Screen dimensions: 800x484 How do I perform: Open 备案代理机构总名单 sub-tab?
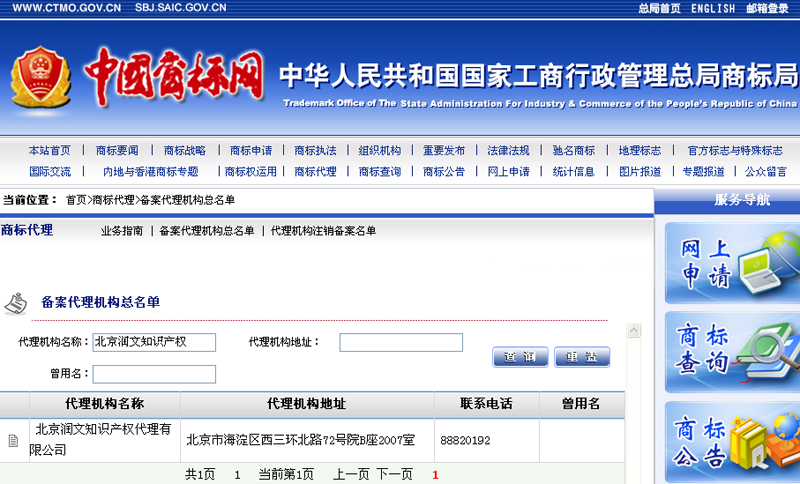207,231
